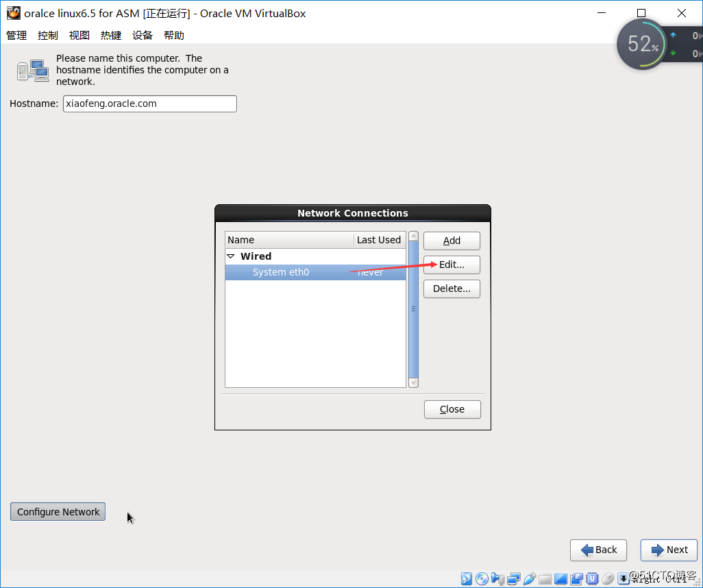Click Add in Network Connections
703x588 pixels.
pyautogui.click(x=452, y=241)
